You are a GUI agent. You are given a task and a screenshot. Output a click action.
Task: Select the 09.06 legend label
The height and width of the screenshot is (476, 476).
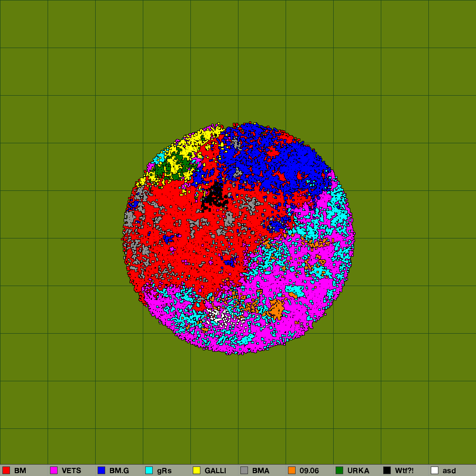[x=309, y=471]
